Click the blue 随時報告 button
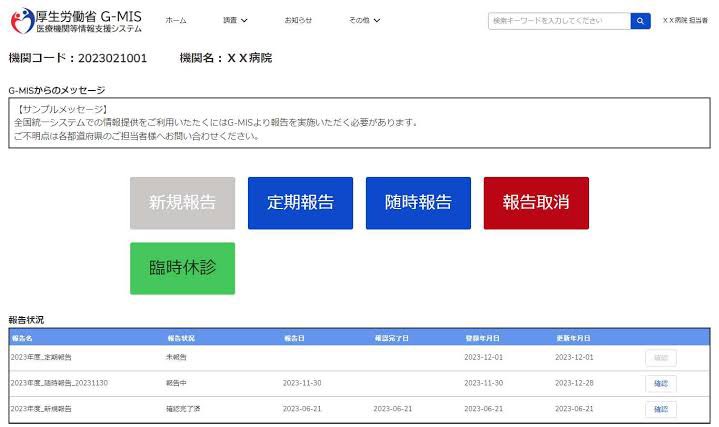This screenshot has width=719, height=427. (418, 203)
